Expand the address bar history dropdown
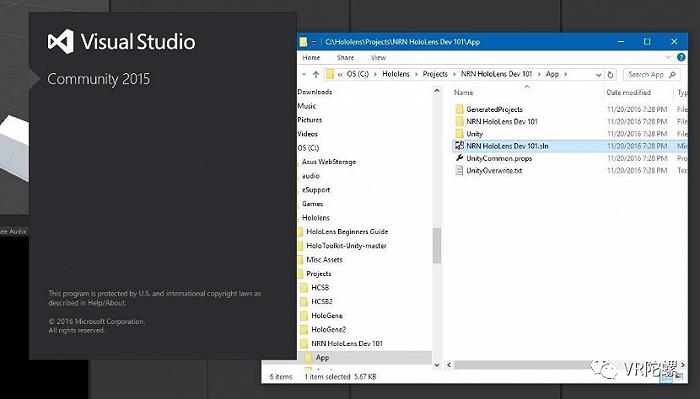This screenshot has height=399, width=700. pos(599,75)
